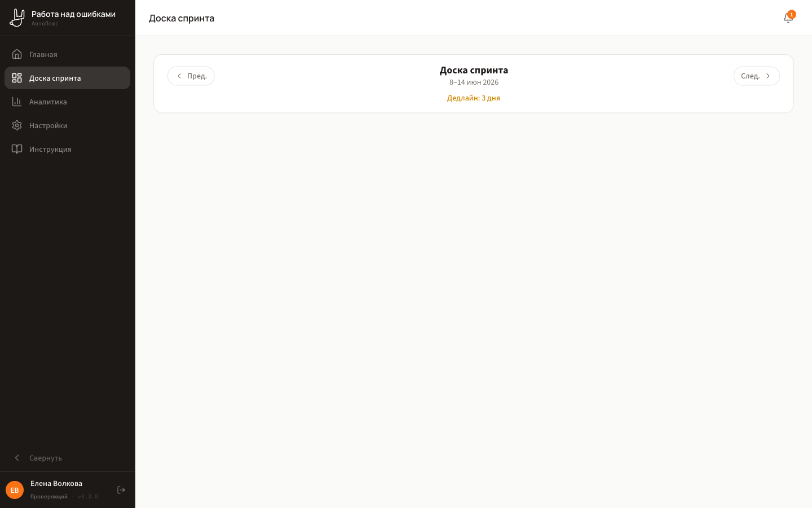
Task: Click version label v3.3.0
Action: [88, 497]
